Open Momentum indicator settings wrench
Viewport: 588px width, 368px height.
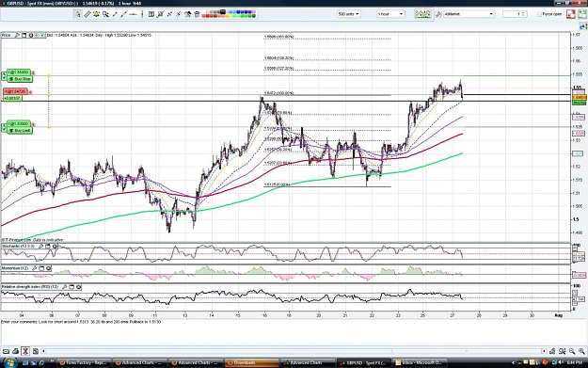(35, 268)
